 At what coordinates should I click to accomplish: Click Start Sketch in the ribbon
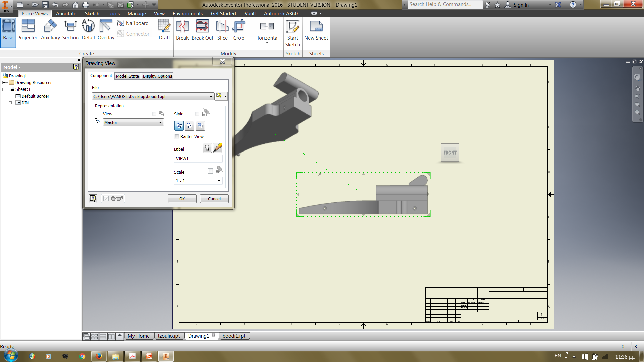[x=292, y=34]
